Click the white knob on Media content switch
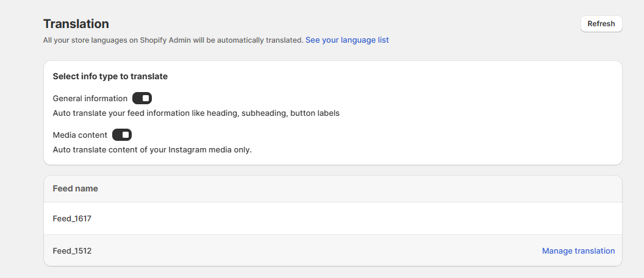 pyautogui.click(x=126, y=135)
